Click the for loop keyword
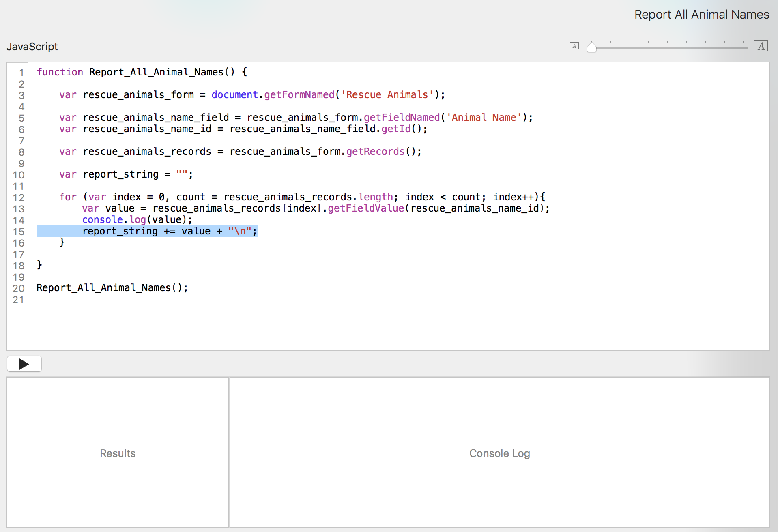 68,197
